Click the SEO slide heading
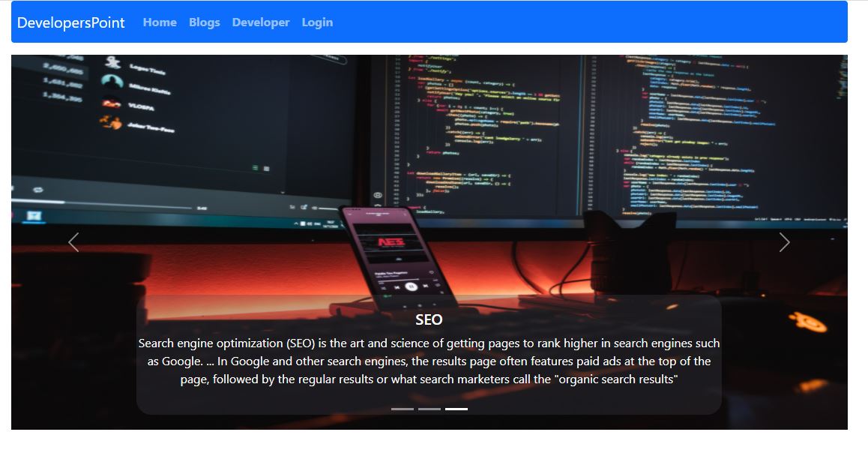This screenshot has height=450, width=868. click(x=429, y=319)
